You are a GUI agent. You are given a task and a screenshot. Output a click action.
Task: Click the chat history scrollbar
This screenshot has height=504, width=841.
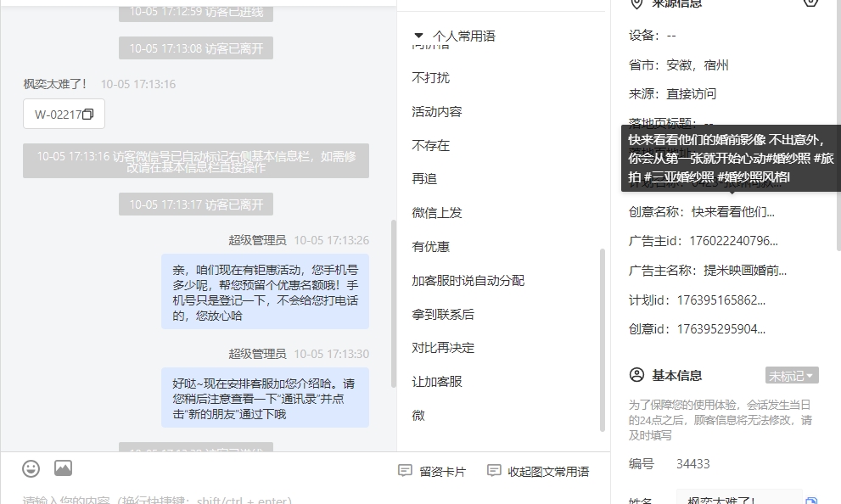pyautogui.click(x=394, y=304)
